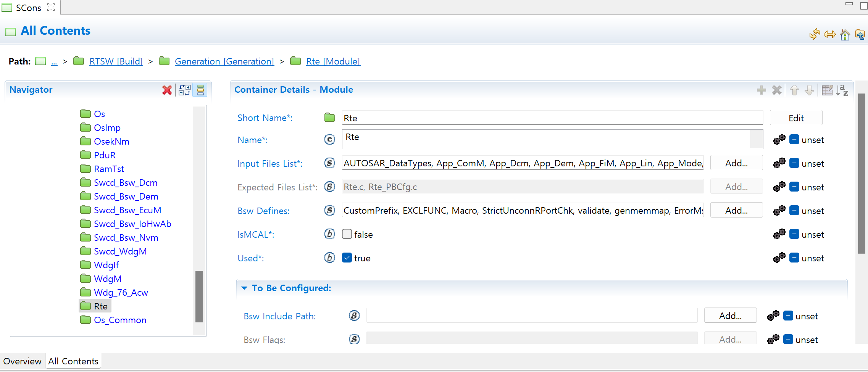Viewport: 868px width, 372px height.
Task: Click the Edit button for Short Name
Action: coord(796,118)
